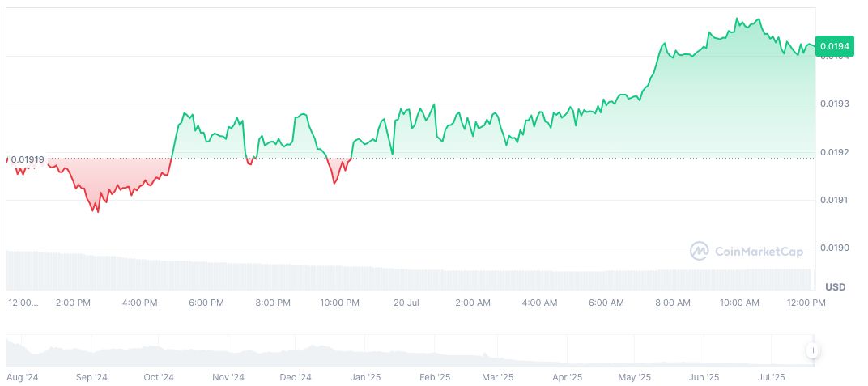868x386 pixels.
Task: Jump to Sep '24 in the navigator
Action: coord(91,377)
